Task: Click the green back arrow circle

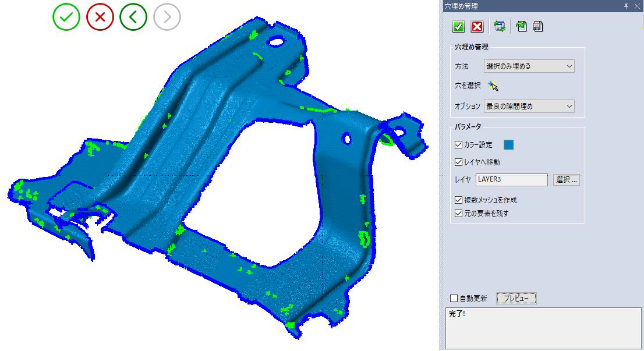Action: click(x=133, y=17)
